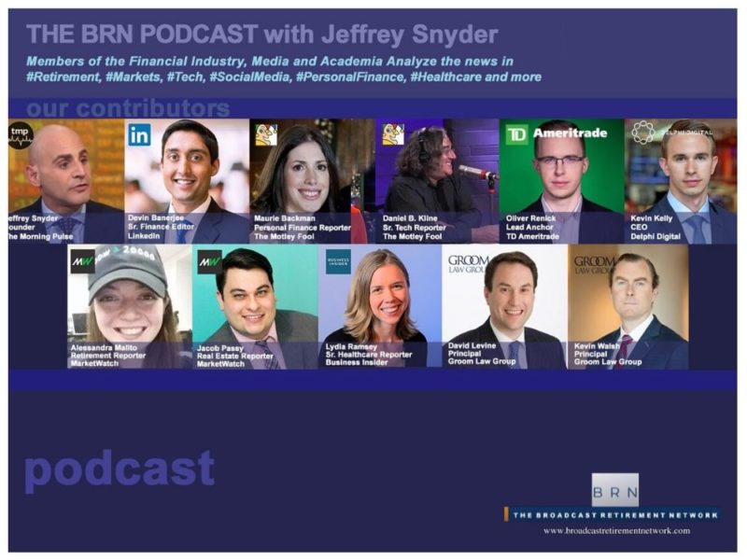Click 'THE BRN PODCAST with Jeffrey Snyder' title
This screenshot has height=560, width=747.
tap(262, 35)
